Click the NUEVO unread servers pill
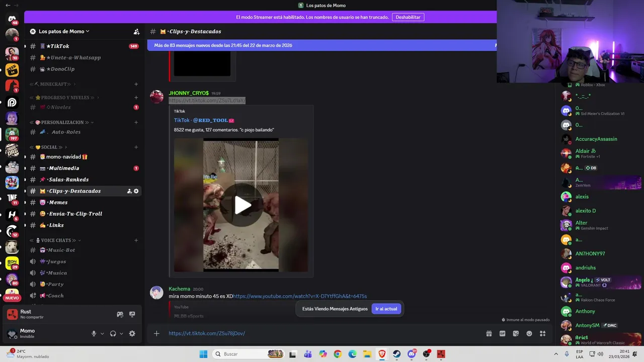 click(12, 298)
